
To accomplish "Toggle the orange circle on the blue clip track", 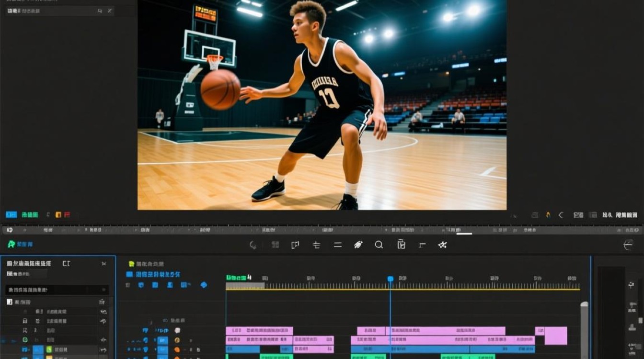I will tap(177, 349).
